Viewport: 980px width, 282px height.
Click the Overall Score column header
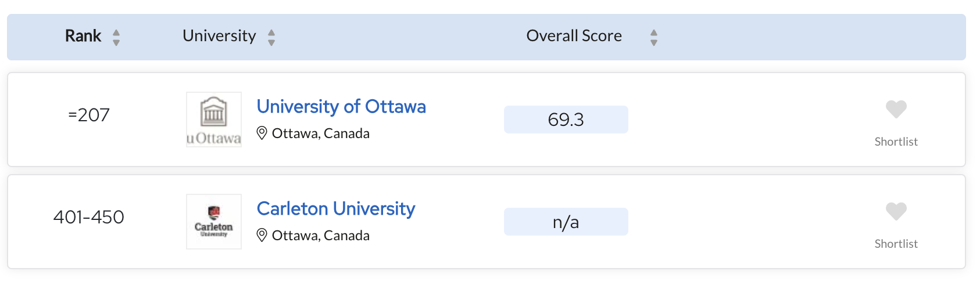pos(574,36)
